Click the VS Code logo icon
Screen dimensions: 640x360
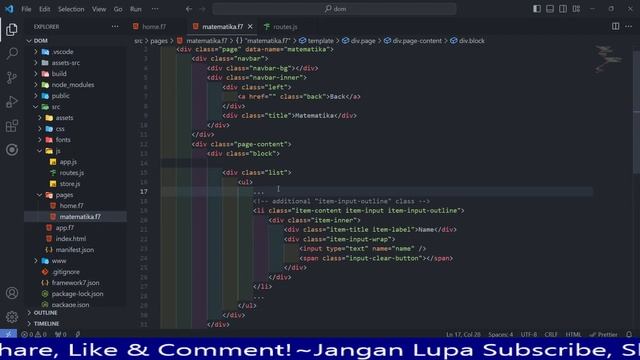[9, 9]
